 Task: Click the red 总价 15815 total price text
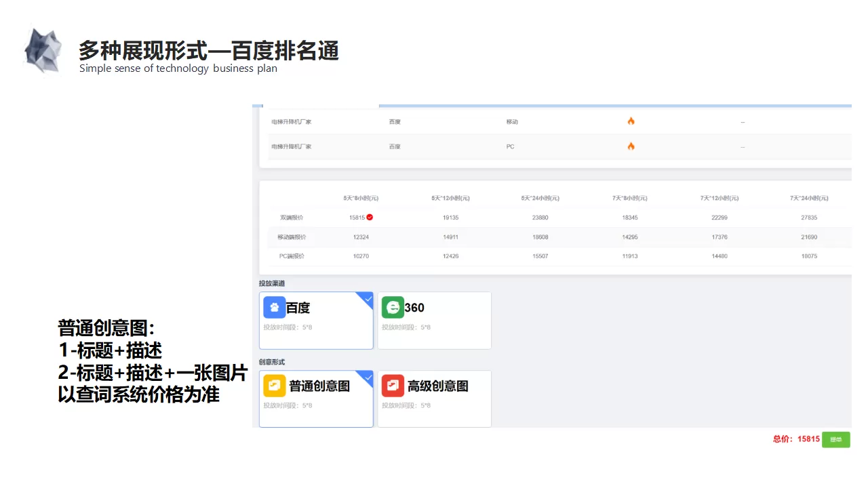[797, 439]
